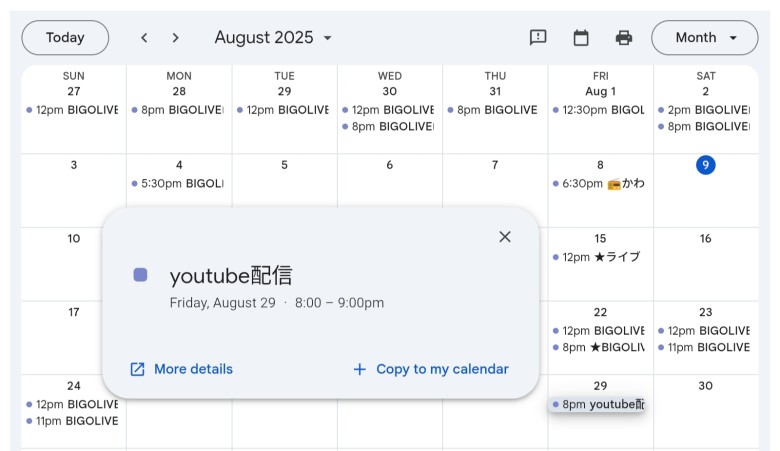Open the 6:30pm event on August 8
Screen dimensions: 780x451
tap(600, 183)
